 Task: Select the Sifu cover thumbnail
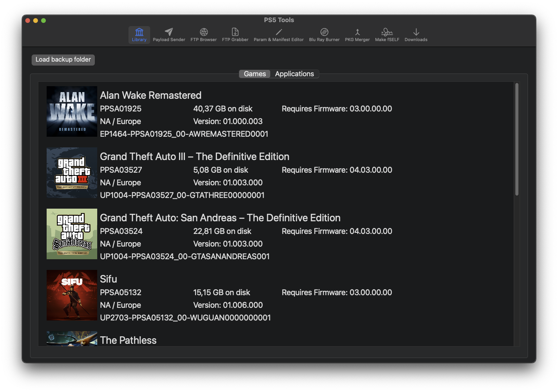point(72,295)
